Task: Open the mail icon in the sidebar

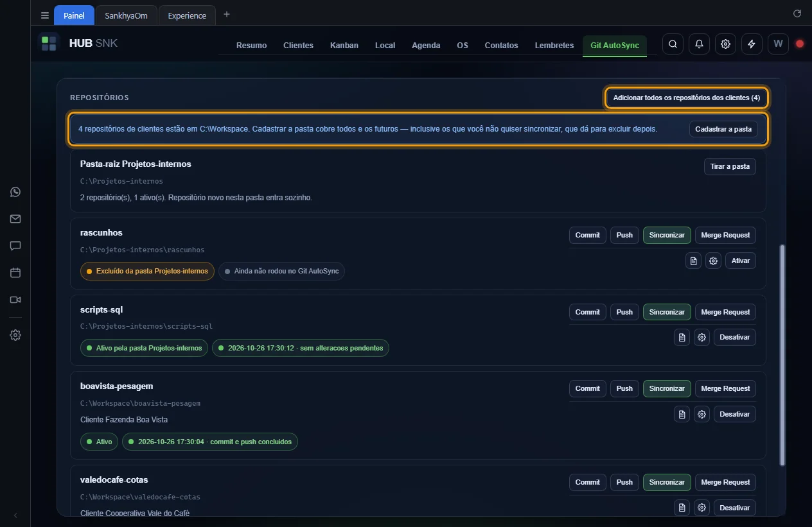Action: coord(15,219)
